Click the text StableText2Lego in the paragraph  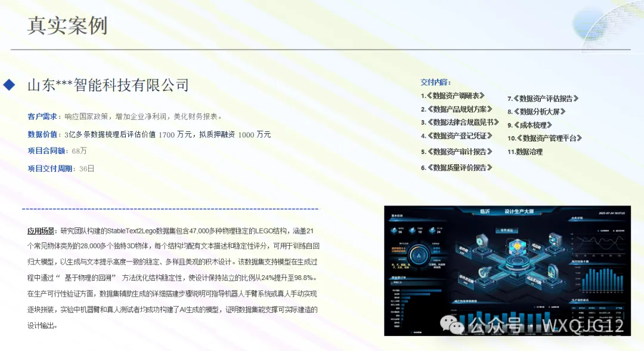[x=130, y=231]
